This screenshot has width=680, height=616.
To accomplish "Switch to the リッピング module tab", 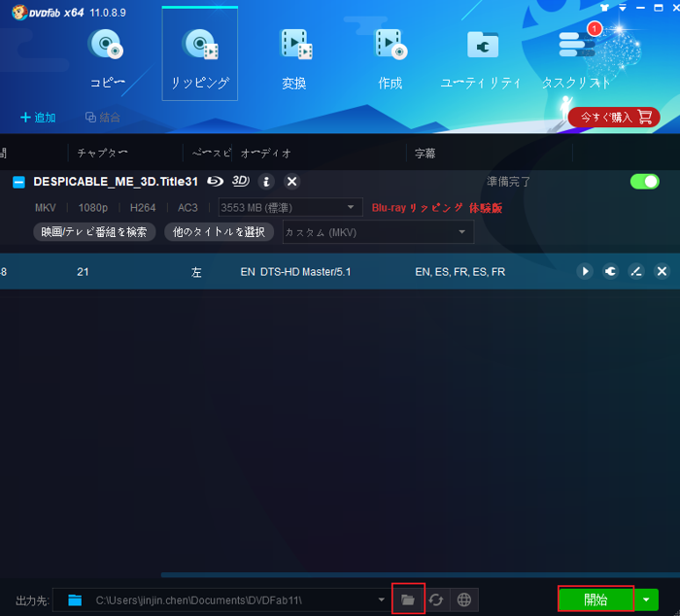I will [200, 54].
